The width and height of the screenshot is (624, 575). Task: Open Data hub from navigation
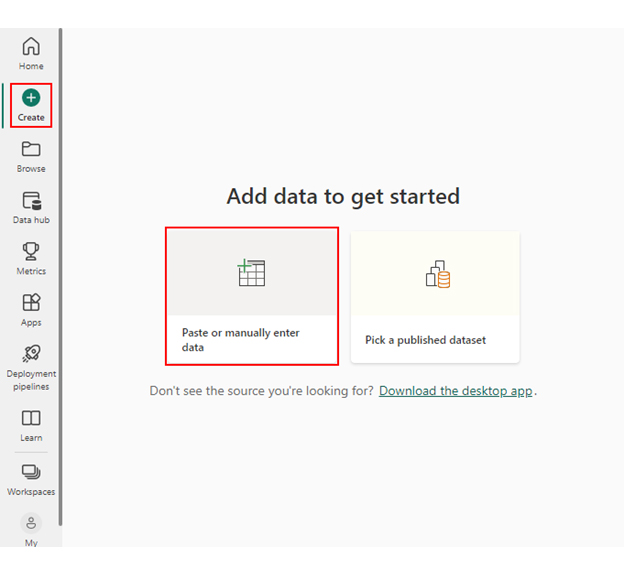tap(31, 208)
